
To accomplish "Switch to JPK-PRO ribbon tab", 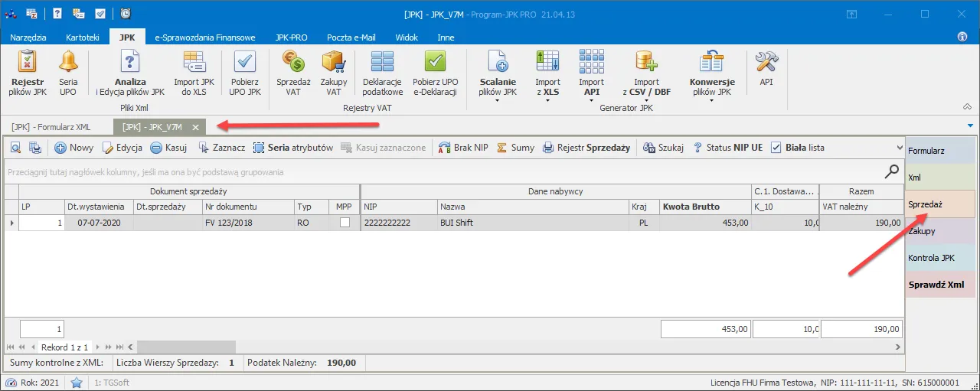I will point(292,37).
